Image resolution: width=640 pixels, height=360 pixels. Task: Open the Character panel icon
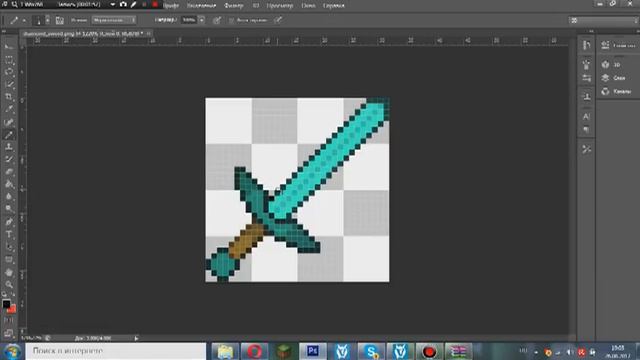click(587, 117)
